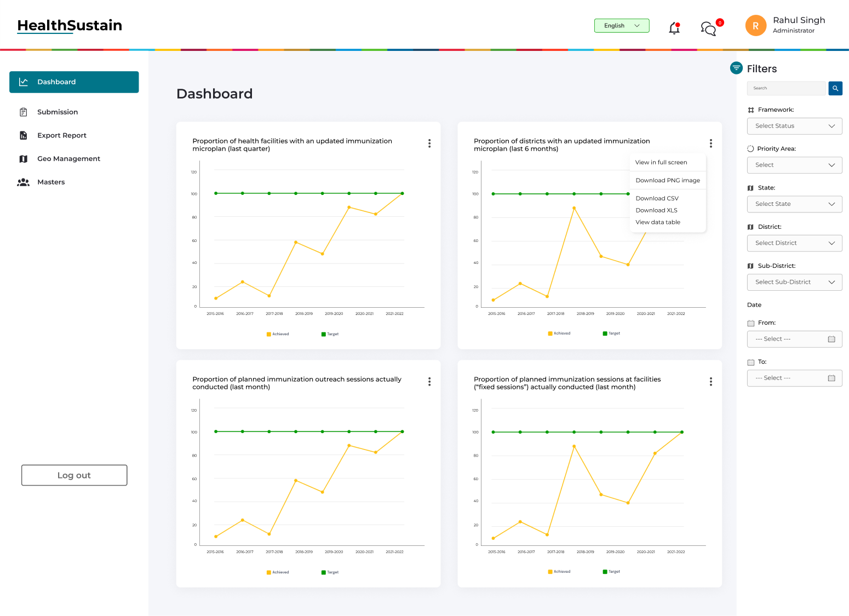The image size is (849, 616).
Task: Toggle Achieved legend in outreach sessions chart
Action: 278,572
